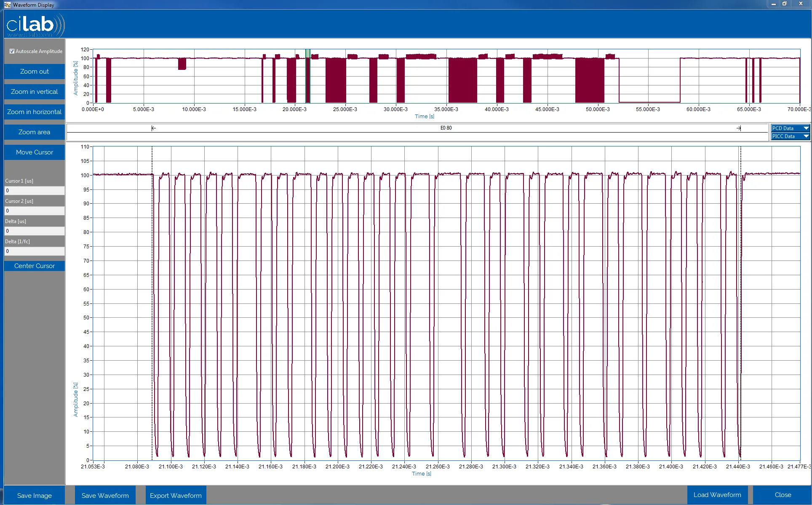Viewport: 812px width, 505px height.
Task: Restore the Waveform Display window size
Action: coord(785,4)
